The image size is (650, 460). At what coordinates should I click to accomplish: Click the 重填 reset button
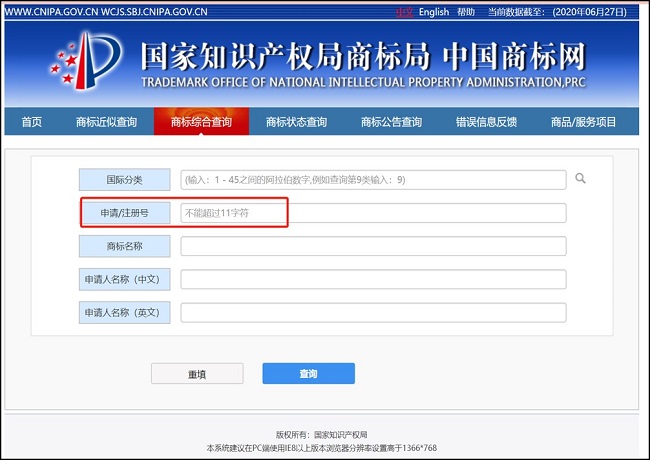pos(197,374)
